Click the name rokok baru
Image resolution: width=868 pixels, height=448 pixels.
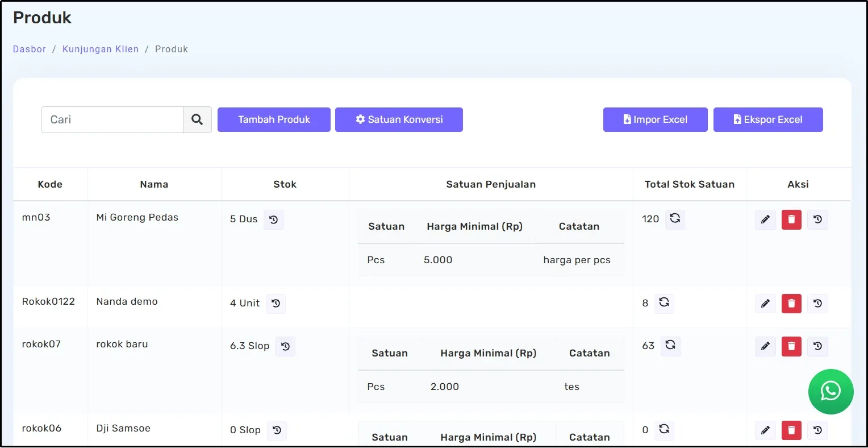tap(122, 344)
